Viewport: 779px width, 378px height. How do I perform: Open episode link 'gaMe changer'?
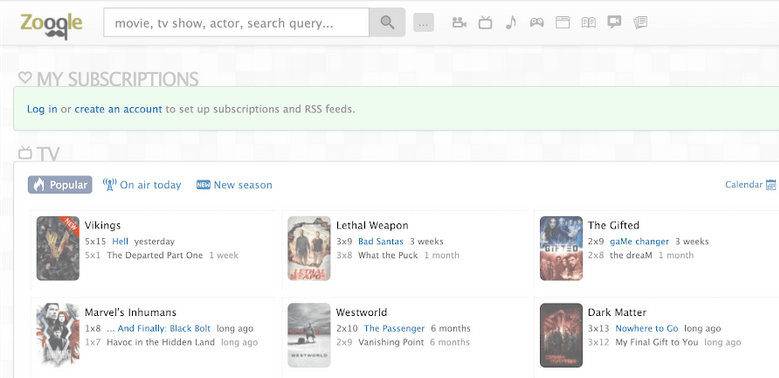tap(639, 242)
